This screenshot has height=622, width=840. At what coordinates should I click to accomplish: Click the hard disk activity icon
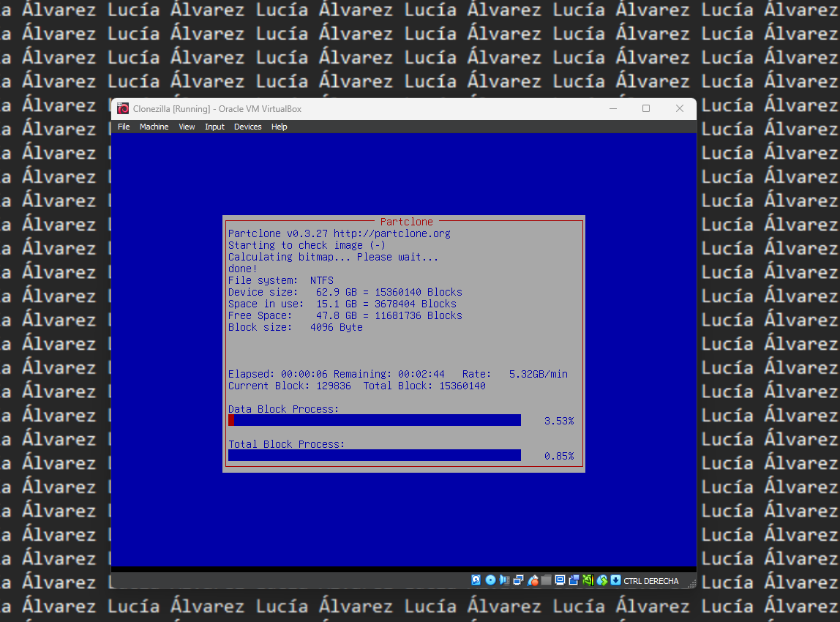pos(476,580)
